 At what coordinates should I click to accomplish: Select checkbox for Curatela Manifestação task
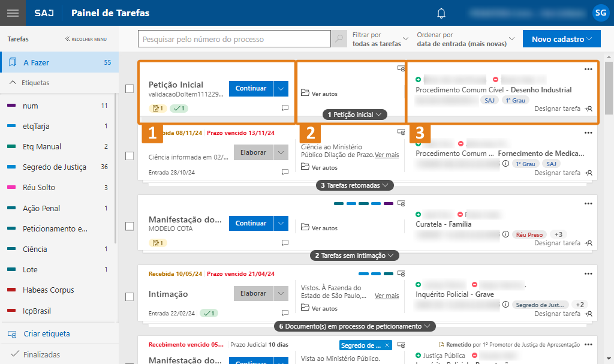[x=130, y=226]
